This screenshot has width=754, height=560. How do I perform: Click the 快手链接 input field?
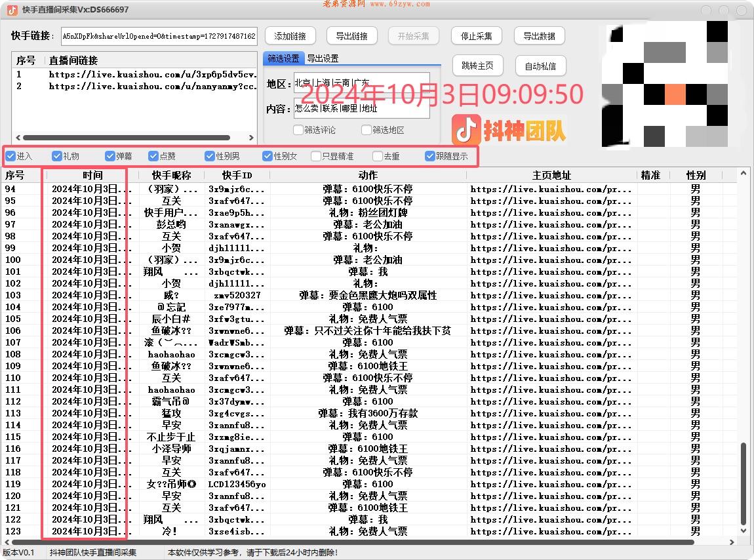point(157,36)
